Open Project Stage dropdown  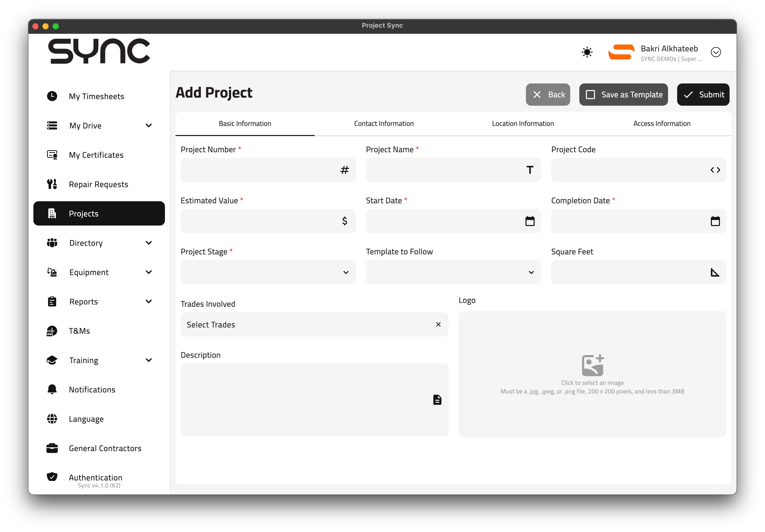[x=268, y=272]
